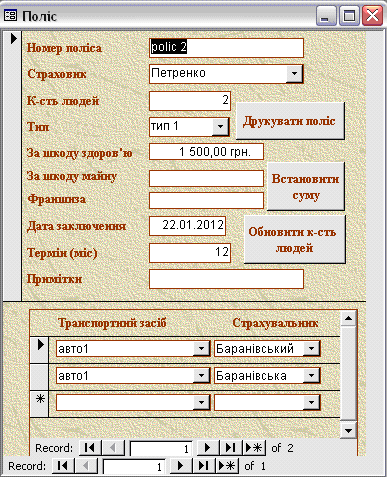Click the Термін (міс) field
Screen dimensions: 387x477
(x=190, y=253)
